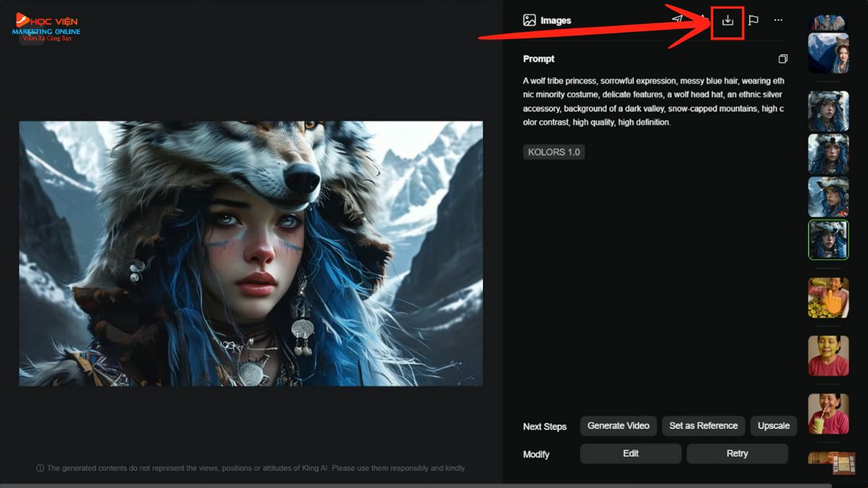Select the green-outlined wolf princess thumbnail
Image resolution: width=868 pixels, height=488 pixels.
click(x=828, y=240)
